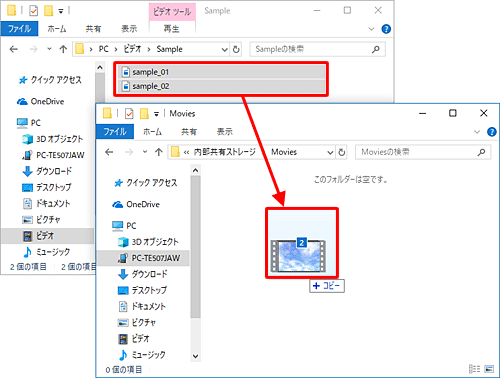Select ミュージック in Sample sidebar
The image size is (500, 378).
(47, 252)
